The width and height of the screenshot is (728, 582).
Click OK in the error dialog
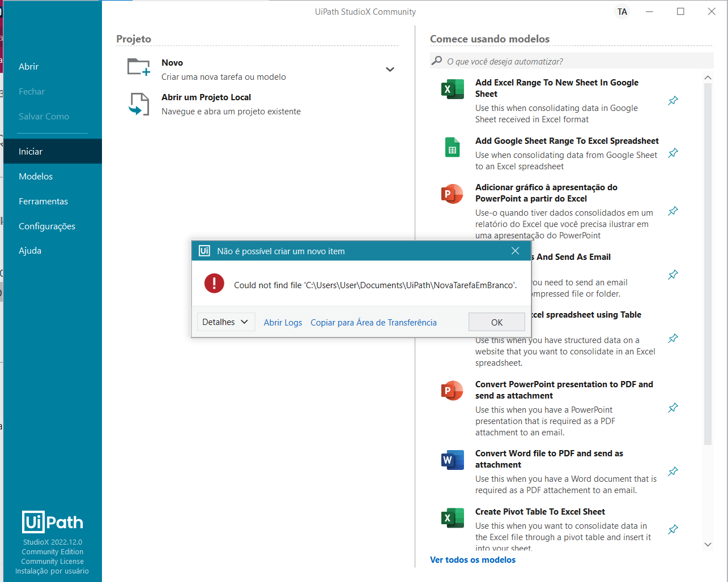click(497, 322)
